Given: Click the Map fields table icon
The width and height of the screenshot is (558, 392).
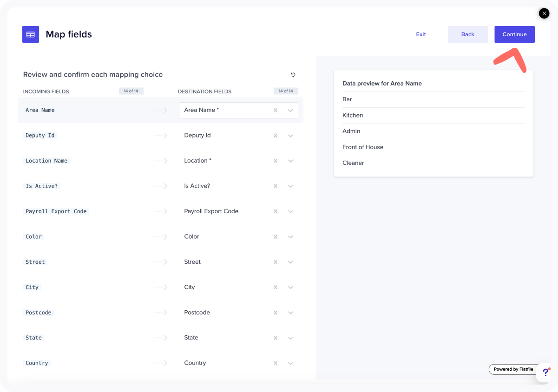Looking at the screenshot, I should 31,34.
